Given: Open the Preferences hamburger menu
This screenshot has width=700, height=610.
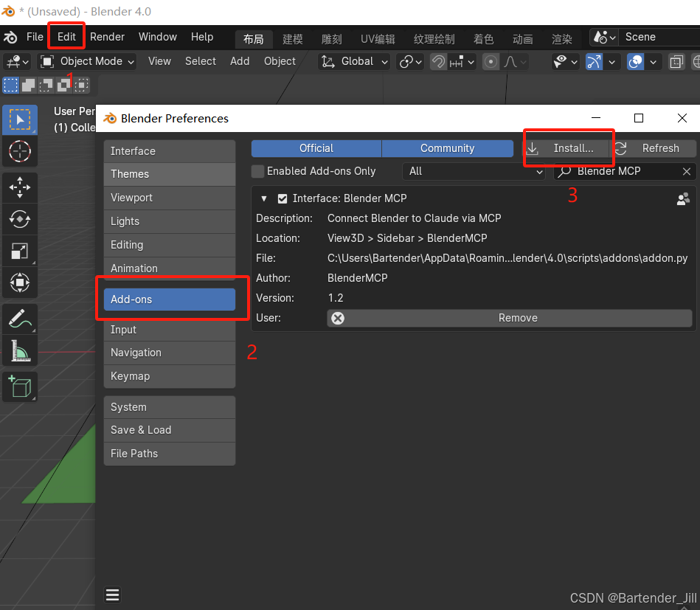Looking at the screenshot, I should [x=113, y=595].
